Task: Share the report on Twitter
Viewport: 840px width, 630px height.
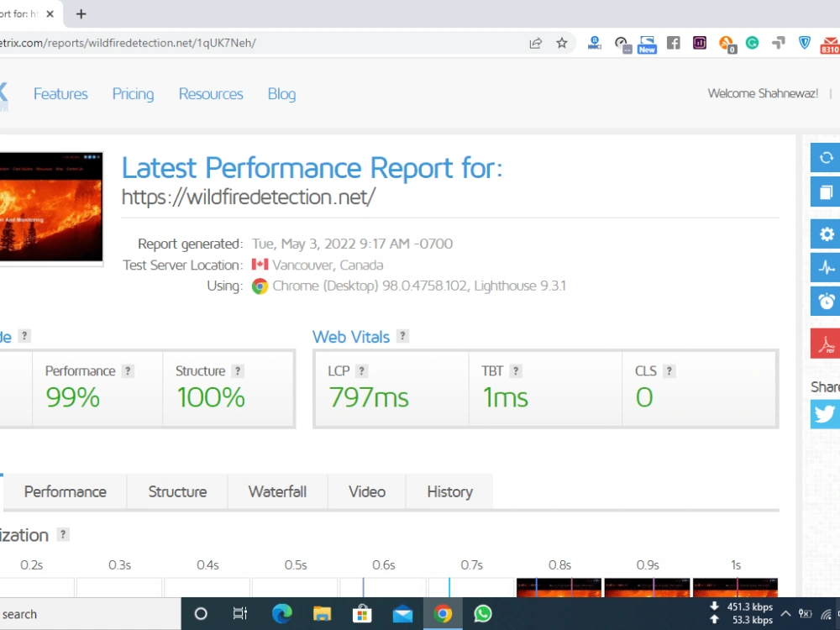Action: pyautogui.click(x=826, y=414)
